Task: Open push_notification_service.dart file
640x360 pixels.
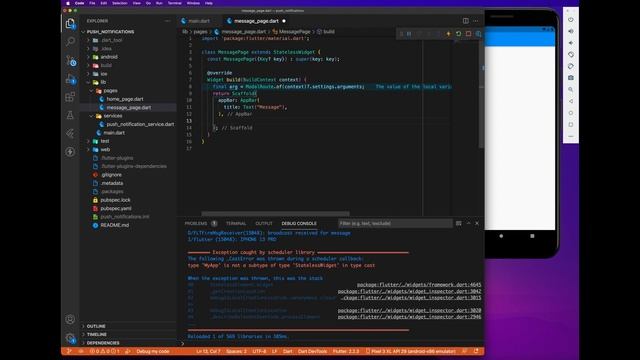Action: coord(140,124)
